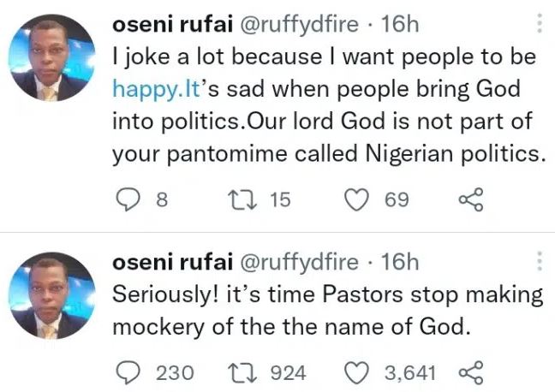
Task: Reply to the 'I joke a lot' tweet
Action: click(x=127, y=200)
